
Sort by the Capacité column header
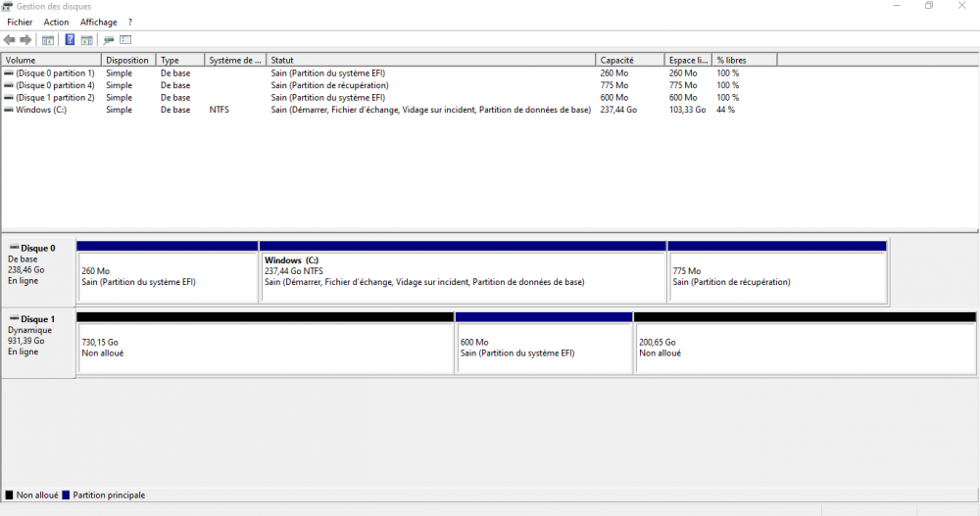point(630,60)
